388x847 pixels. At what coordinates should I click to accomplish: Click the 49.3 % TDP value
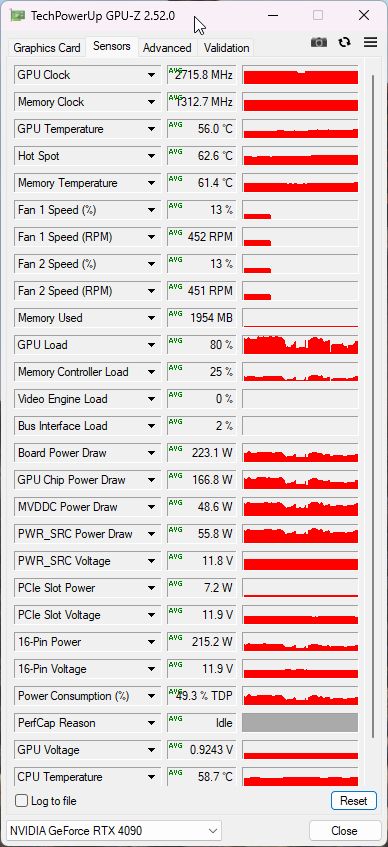[202, 696]
